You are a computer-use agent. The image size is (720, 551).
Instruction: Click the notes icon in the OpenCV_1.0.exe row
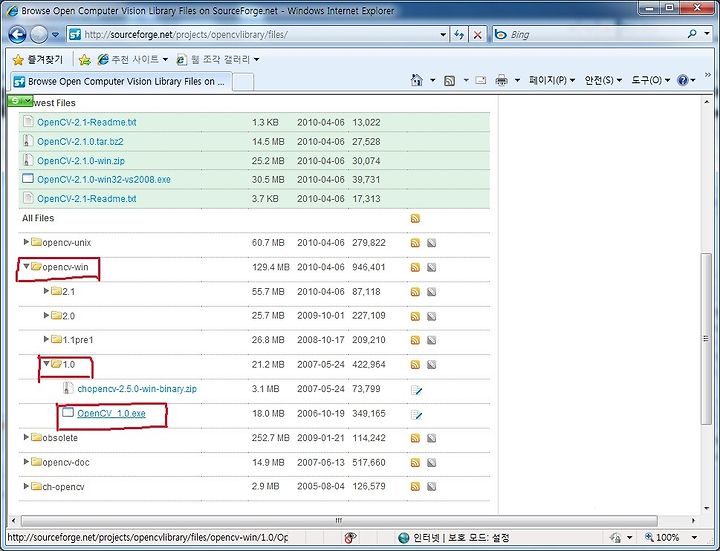tap(416, 415)
